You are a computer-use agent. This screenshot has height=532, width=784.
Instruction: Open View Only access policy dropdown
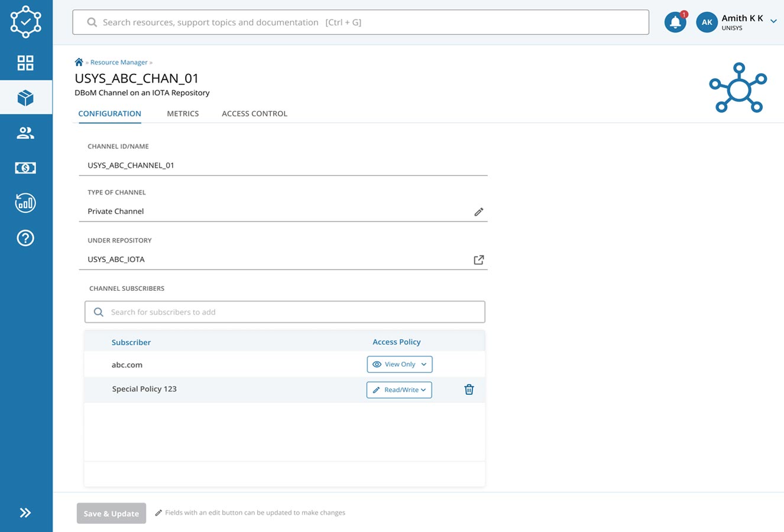pos(400,364)
